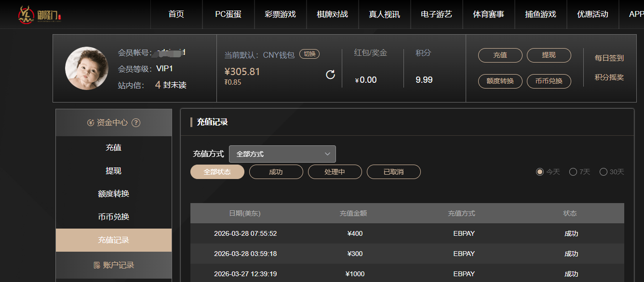This screenshot has height=282, width=644.
Task: Select the 今天 radio button
Action: 540,171
